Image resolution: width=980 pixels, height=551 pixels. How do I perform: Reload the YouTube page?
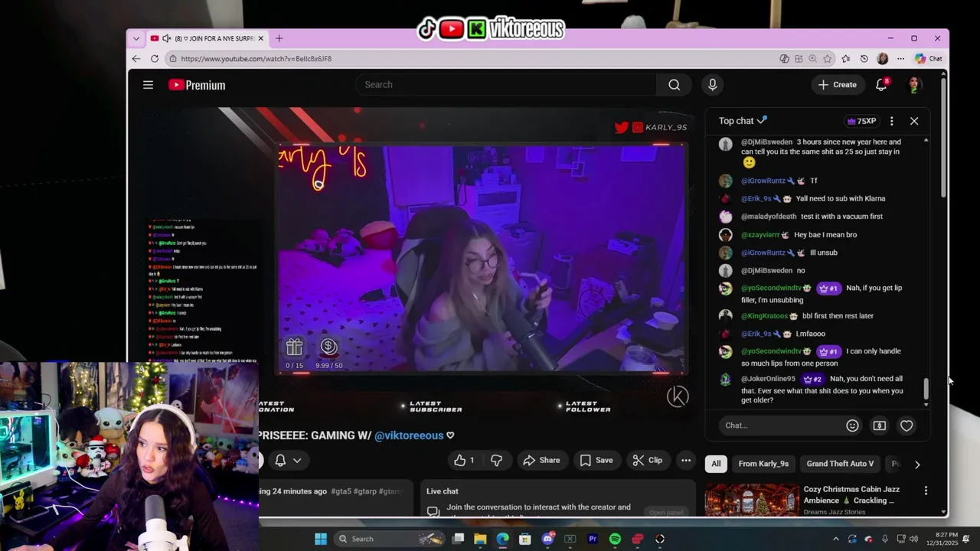click(x=155, y=58)
